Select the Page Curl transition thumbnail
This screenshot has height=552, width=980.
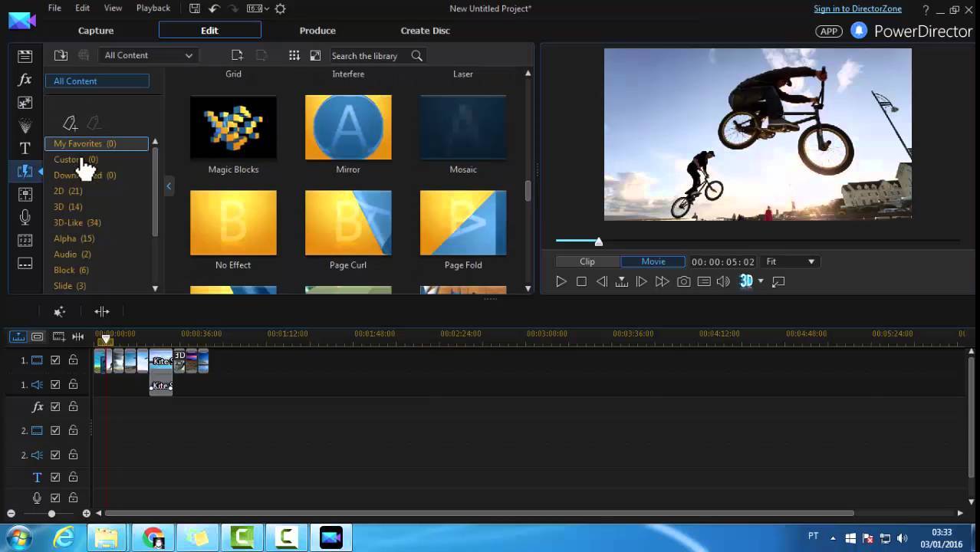(x=348, y=223)
